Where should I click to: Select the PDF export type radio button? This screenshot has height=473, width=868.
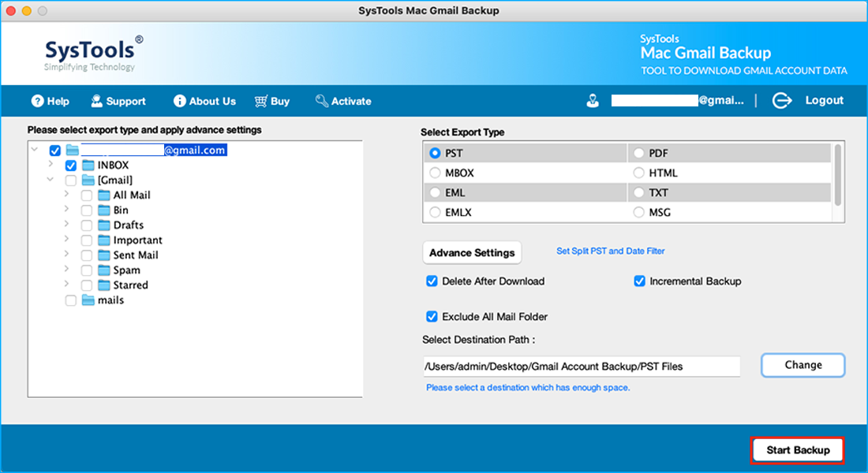[x=639, y=153]
